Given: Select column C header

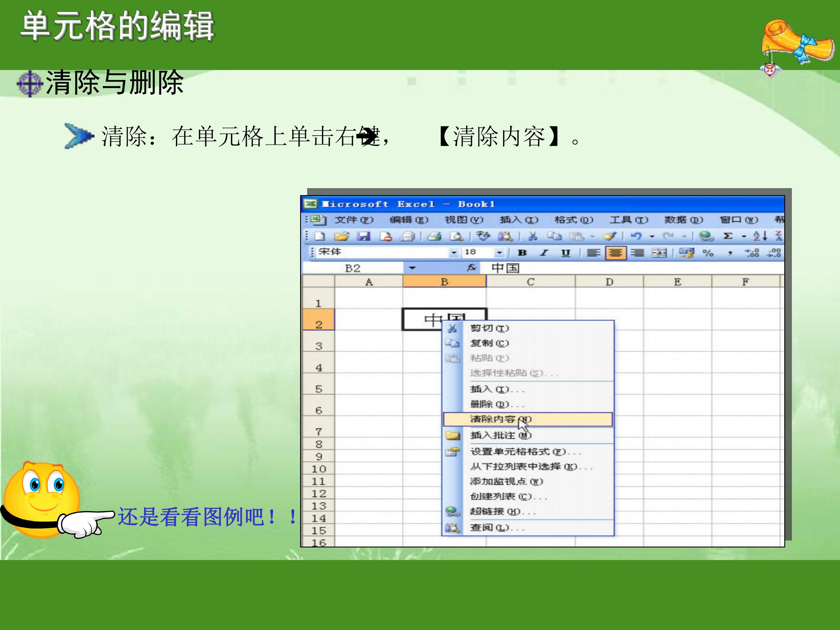Looking at the screenshot, I should coord(531,282).
